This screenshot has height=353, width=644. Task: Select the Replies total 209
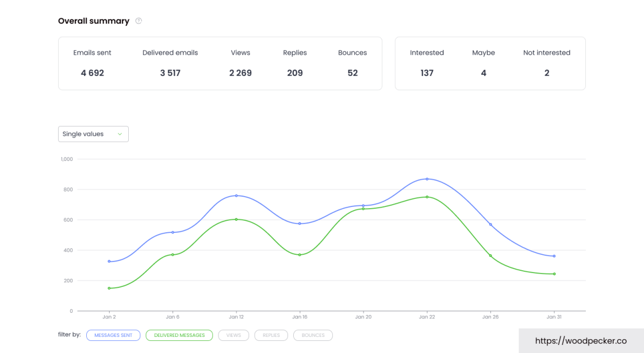point(294,73)
